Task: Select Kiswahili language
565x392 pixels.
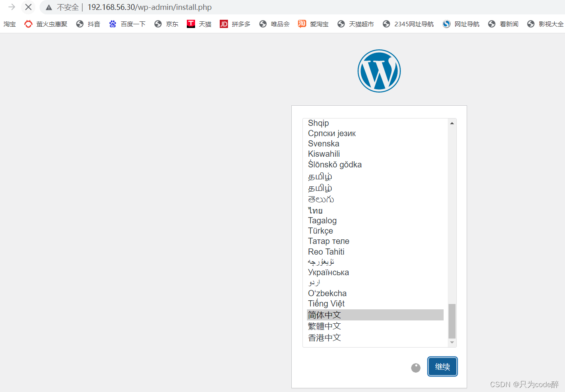Action: [375, 154]
